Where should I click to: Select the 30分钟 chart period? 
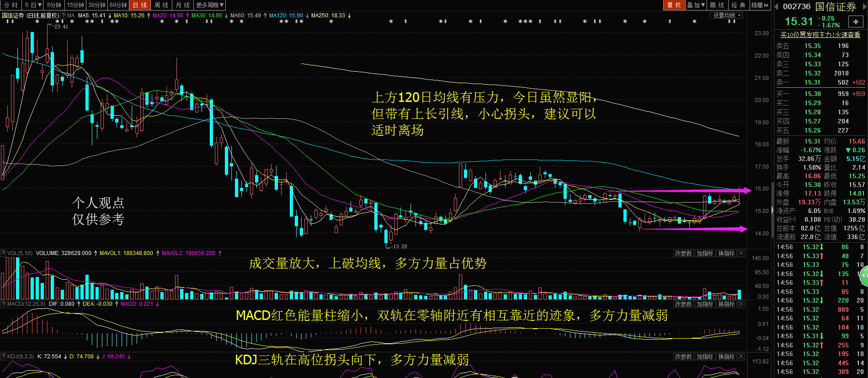click(x=97, y=5)
